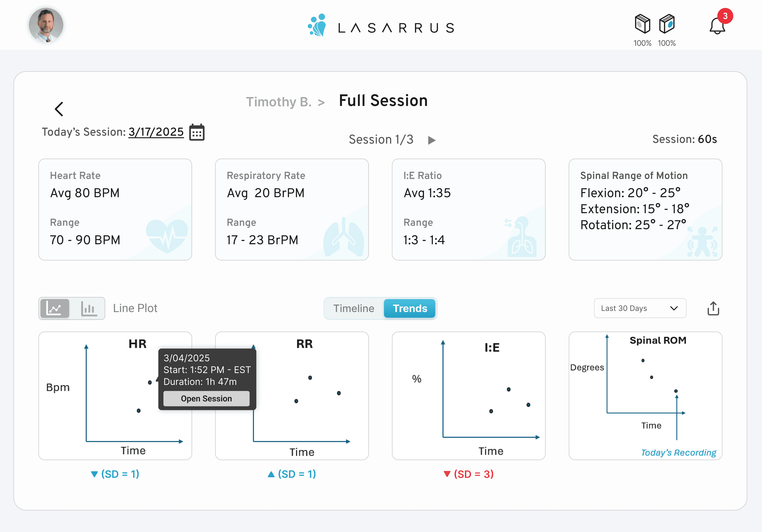Screen dimensions: 762x532
Task: Click the Heart Rate summary card
Action: pyautogui.click(x=115, y=209)
